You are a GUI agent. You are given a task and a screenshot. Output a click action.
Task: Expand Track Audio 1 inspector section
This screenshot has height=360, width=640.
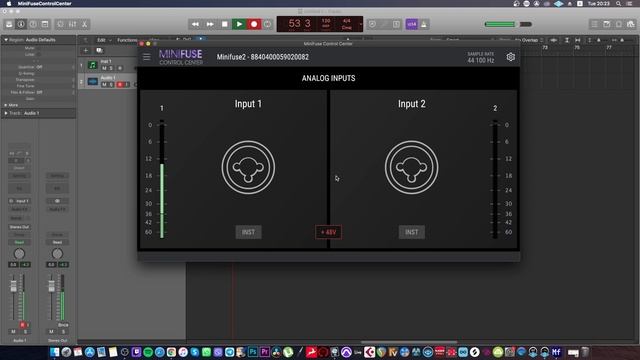[x=6, y=113]
